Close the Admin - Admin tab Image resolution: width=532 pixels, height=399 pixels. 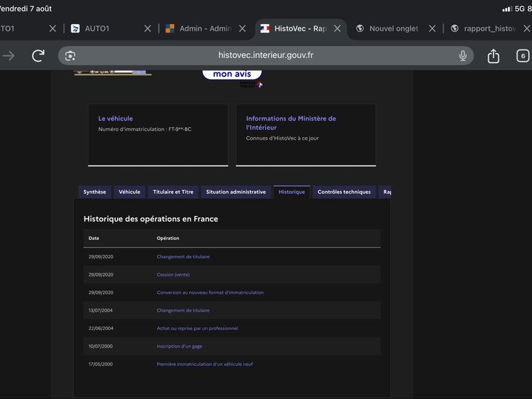(242, 29)
